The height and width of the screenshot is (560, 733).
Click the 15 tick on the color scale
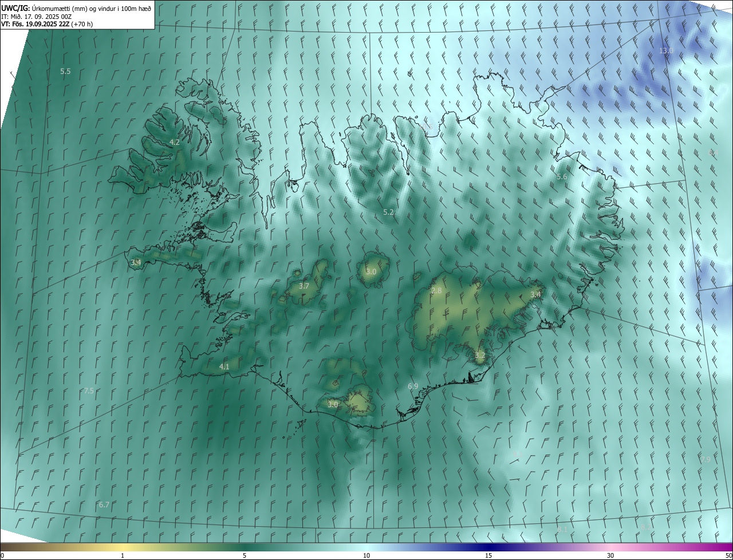coord(488,555)
